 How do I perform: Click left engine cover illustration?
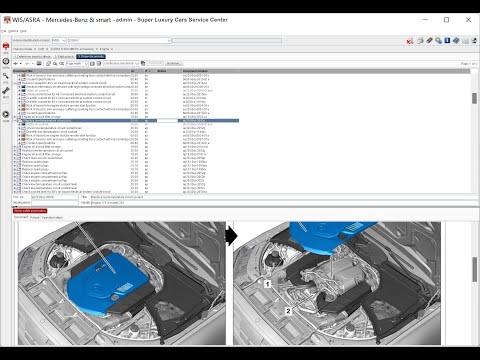point(122,283)
